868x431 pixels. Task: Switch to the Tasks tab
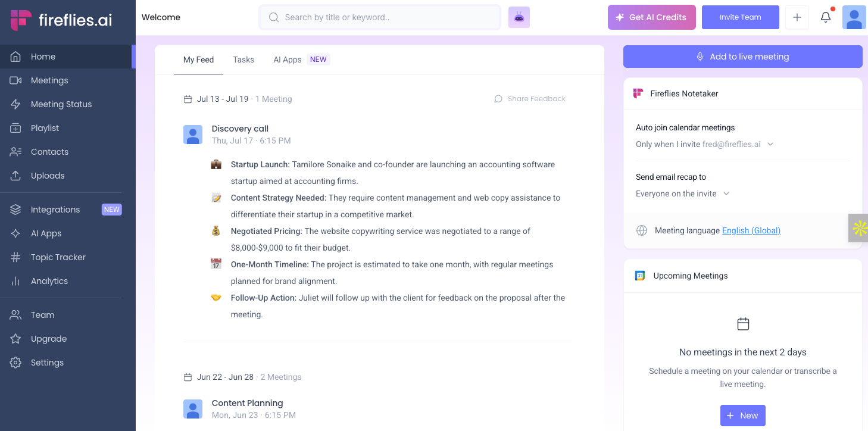(243, 60)
